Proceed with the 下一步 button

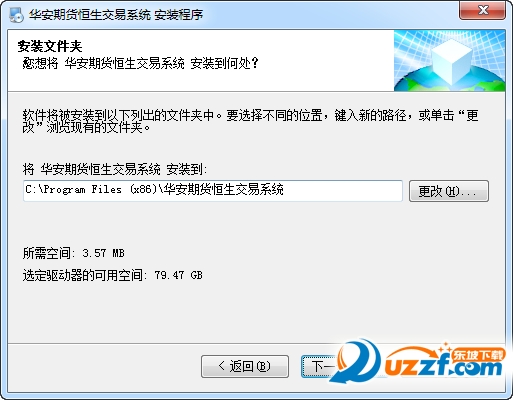click(x=320, y=366)
